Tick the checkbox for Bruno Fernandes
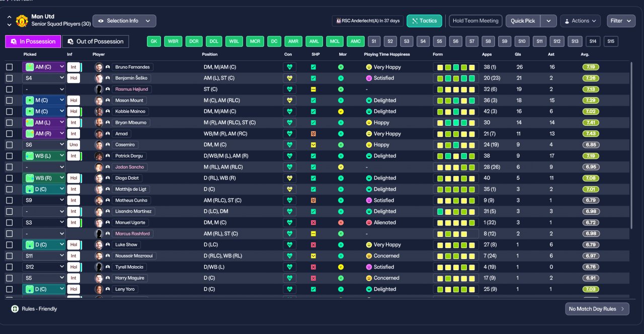Viewport: 644px width, 334px height. click(x=10, y=67)
